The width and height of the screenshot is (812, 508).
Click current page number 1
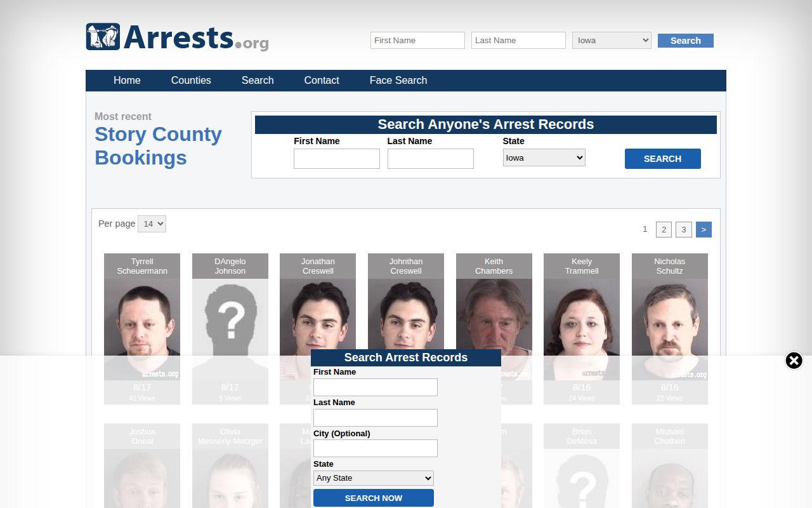tap(645, 229)
